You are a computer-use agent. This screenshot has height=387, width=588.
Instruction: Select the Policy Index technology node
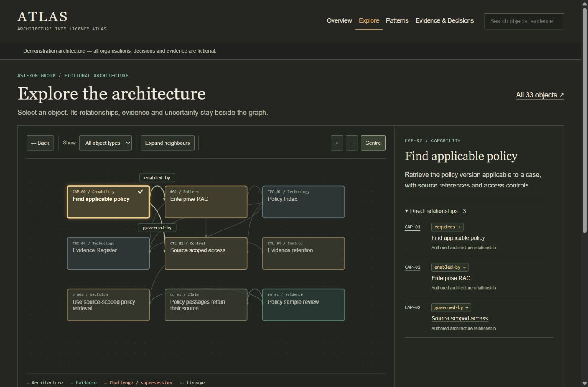coord(303,202)
